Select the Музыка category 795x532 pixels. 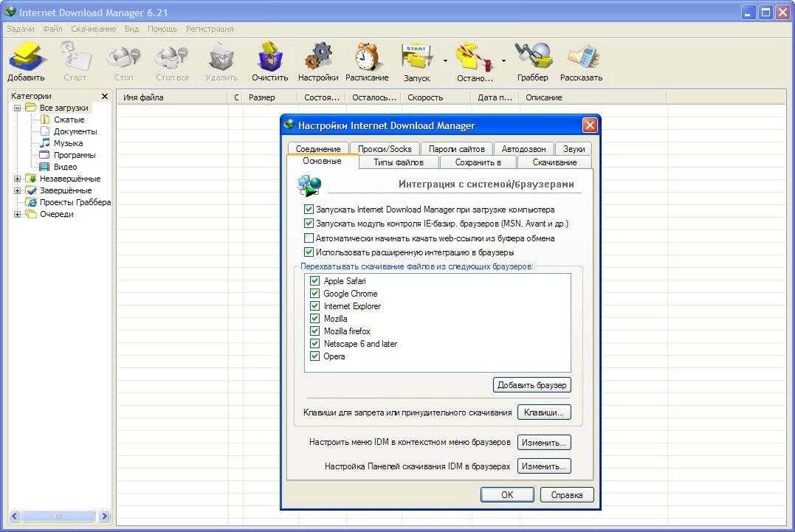(68, 143)
